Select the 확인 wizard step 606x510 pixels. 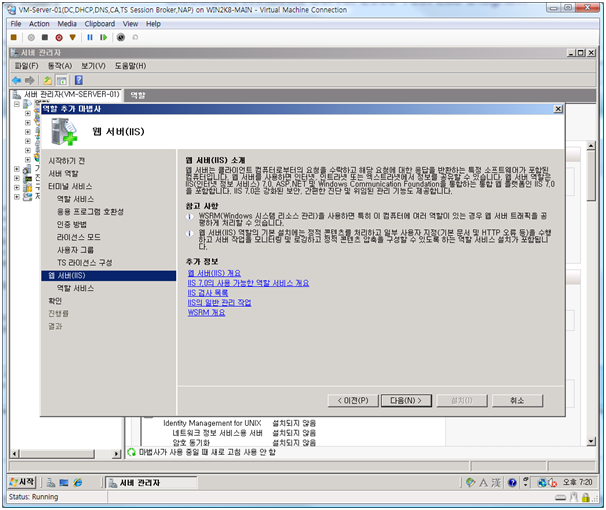click(55, 301)
